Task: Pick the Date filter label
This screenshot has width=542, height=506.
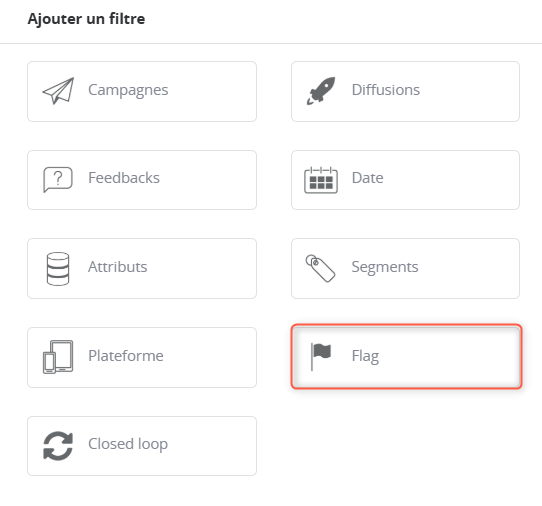Action: point(367,178)
